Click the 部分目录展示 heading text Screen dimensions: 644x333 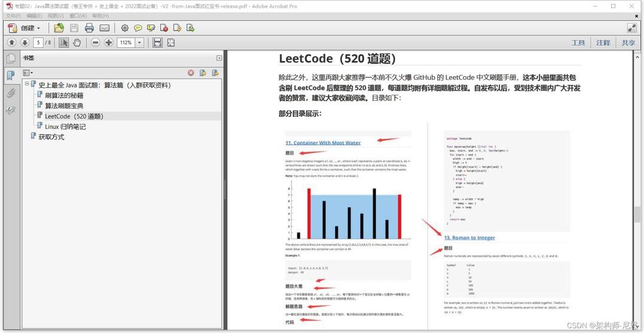(x=300, y=114)
